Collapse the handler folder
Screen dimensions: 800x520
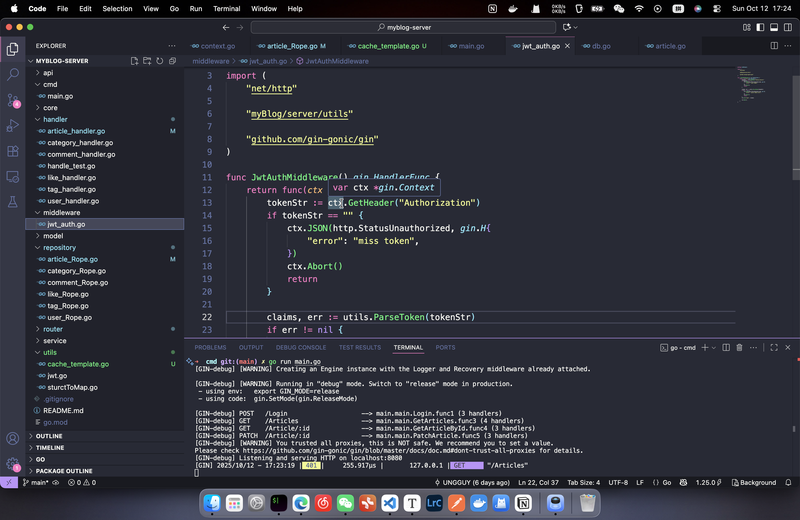(x=55, y=119)
